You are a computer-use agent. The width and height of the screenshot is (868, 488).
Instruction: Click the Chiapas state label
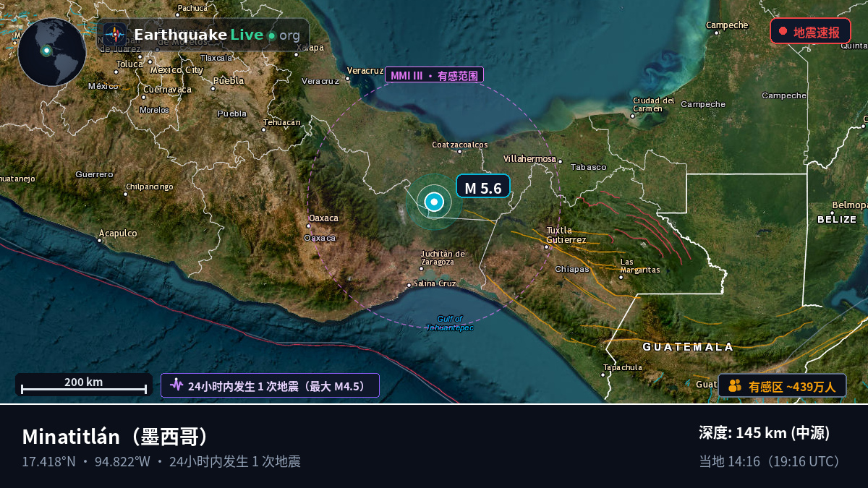[572, 269]
